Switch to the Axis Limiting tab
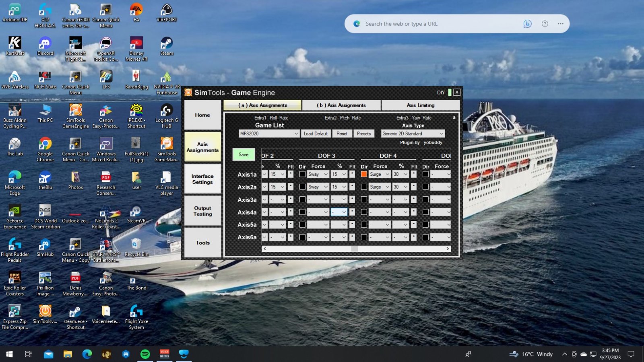Screen dimensions: 644x362 (420, 105)
